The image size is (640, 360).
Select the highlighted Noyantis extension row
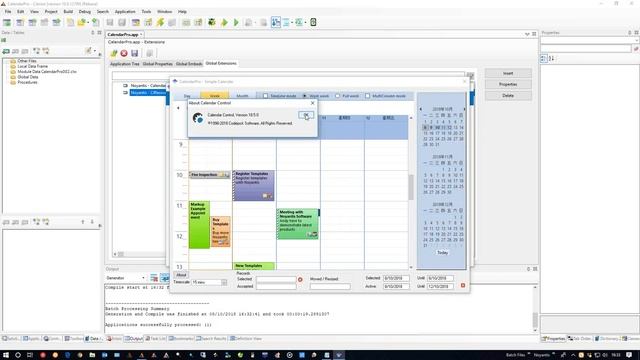148,93
